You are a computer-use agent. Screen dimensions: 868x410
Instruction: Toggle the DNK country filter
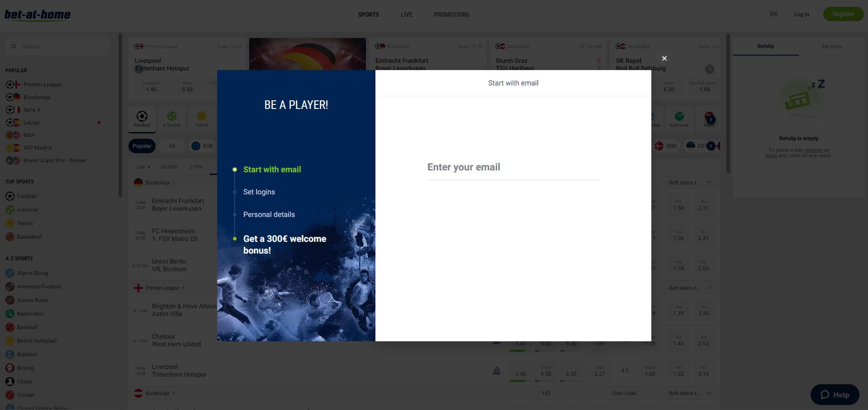point(667,146)
